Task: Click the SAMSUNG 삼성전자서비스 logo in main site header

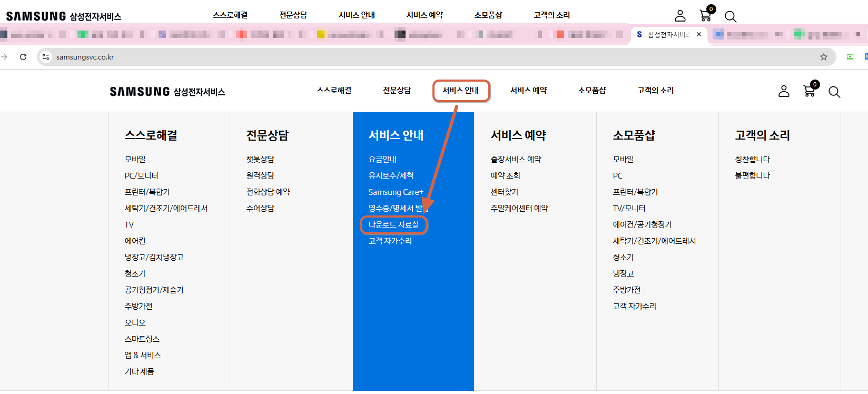Action: 167,92
